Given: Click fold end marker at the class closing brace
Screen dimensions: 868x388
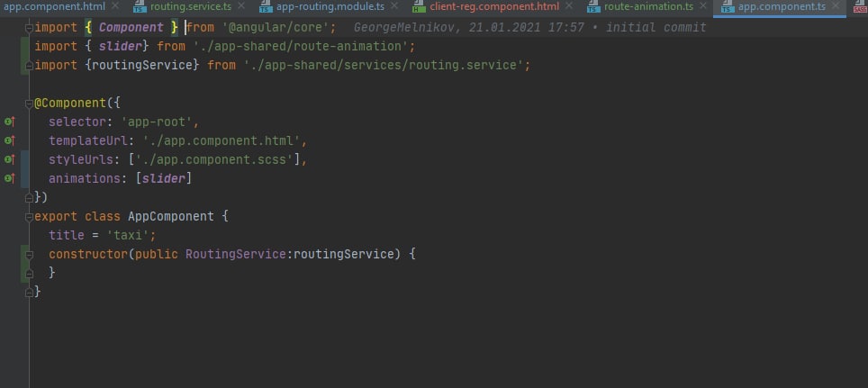Looking at the screenshot, I should pyautogui.click(x=29, y=292).
